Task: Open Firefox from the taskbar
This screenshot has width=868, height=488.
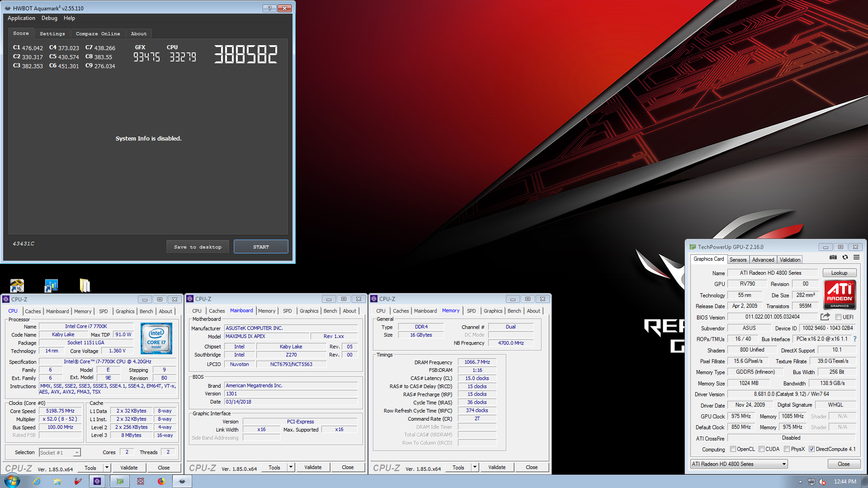Action: [x=161, y=481]
